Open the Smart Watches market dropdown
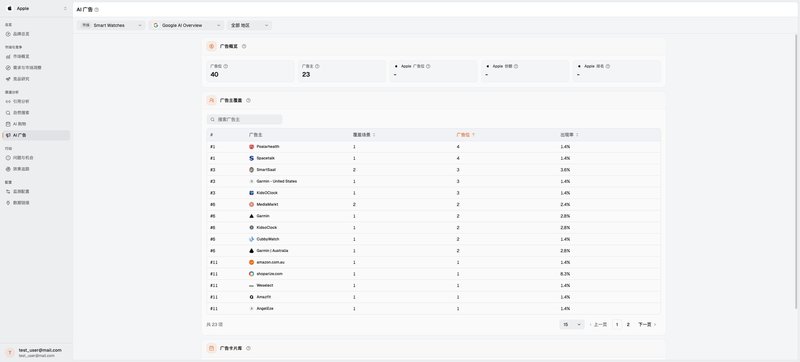800x362 pixels. [x=111, y=25]
